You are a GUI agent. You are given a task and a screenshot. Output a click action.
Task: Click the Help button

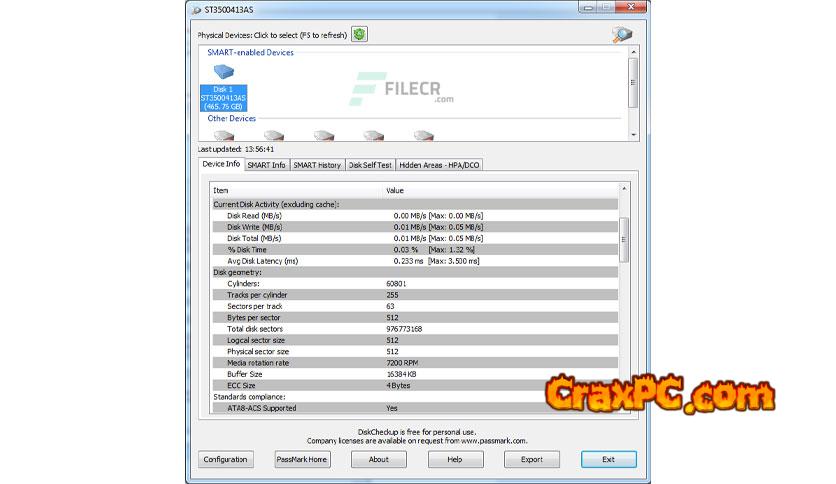pos(455,459)
